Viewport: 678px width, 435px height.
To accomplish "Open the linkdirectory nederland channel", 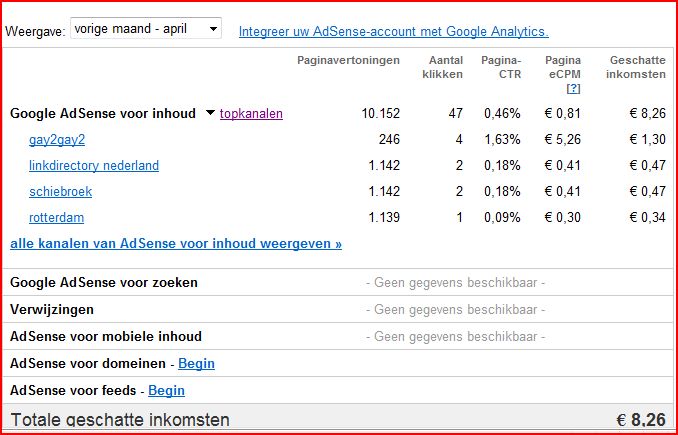I will [x=94, y=166].
